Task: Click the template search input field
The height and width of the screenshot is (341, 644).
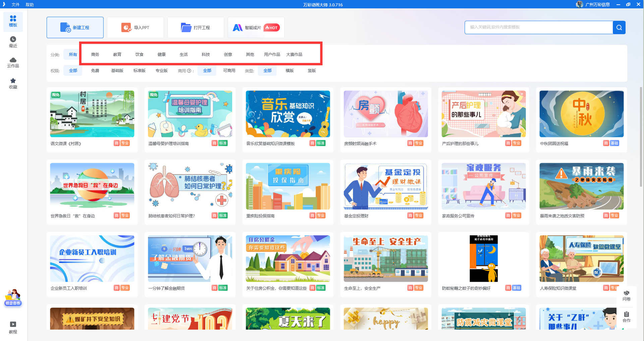Action: (x=539, y=27)
